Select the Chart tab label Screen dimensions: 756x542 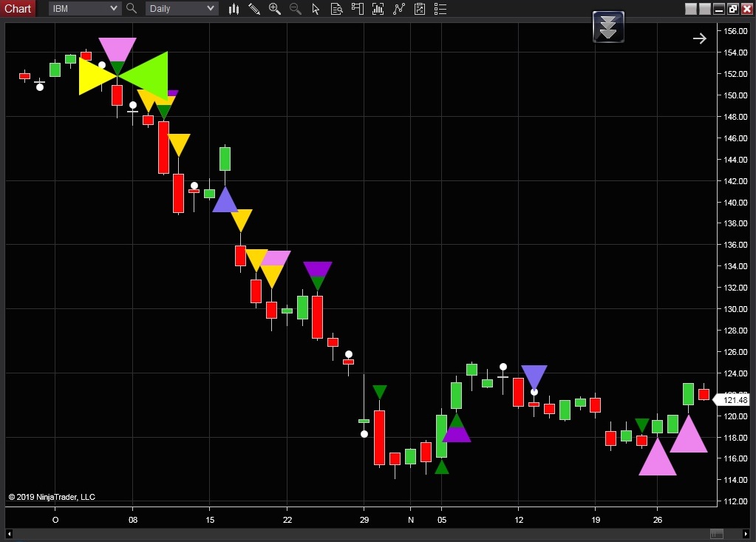[x=18, y=9]
